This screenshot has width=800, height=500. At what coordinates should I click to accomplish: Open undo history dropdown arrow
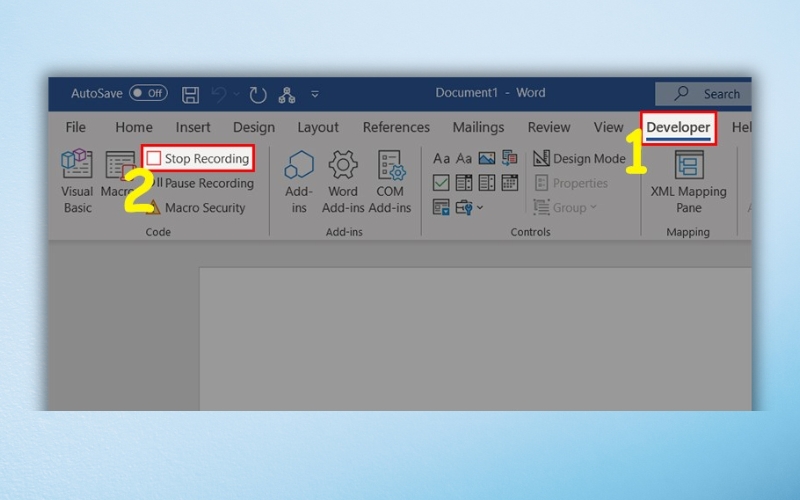236,94
